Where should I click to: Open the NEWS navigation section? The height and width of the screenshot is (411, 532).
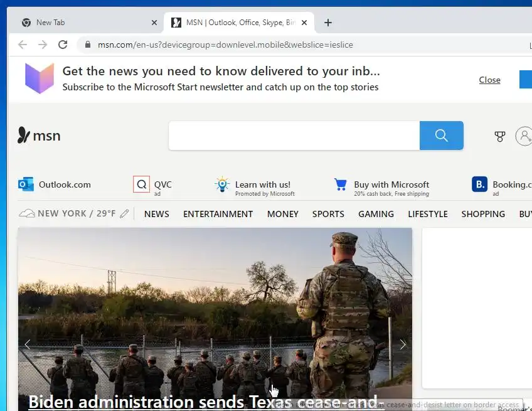click(156, 214)
